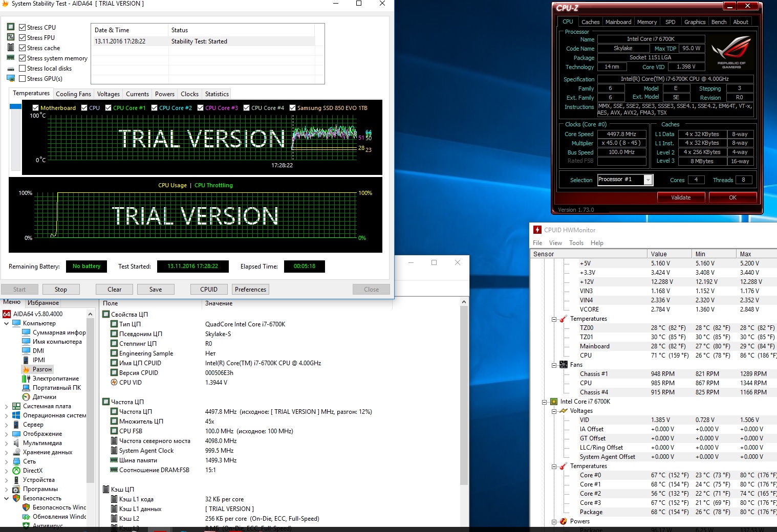This screenshot has height=532, width=777.
Task: Open the Statistics tab in stability test
Action: (217, 94)
